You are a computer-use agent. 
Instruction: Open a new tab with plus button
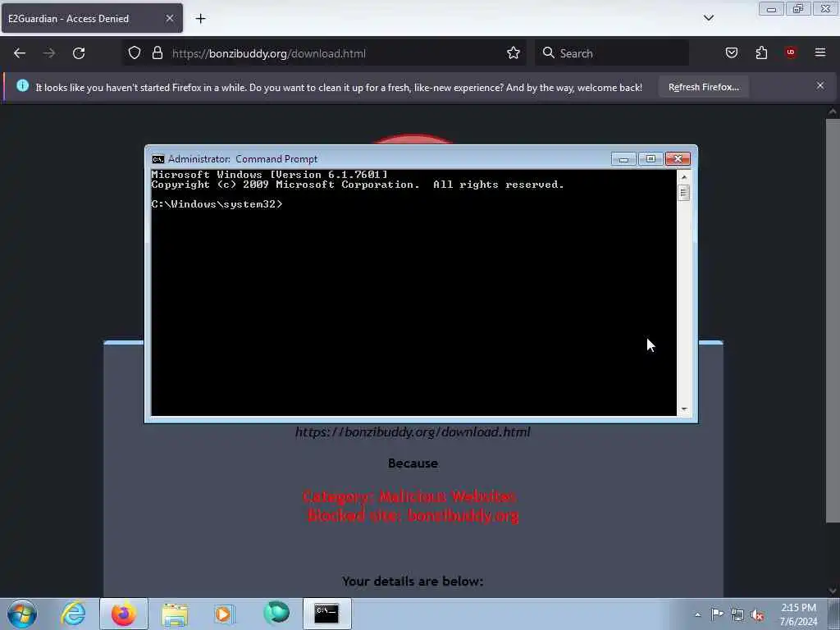tap(200, 19)
